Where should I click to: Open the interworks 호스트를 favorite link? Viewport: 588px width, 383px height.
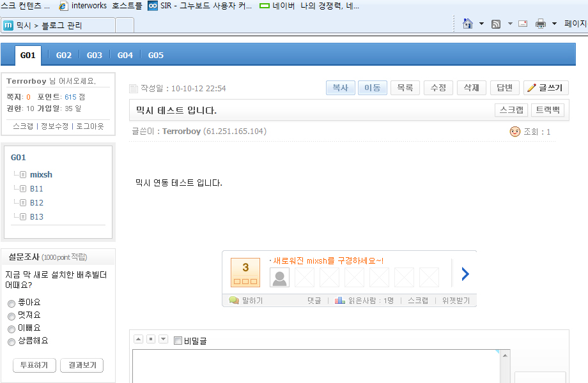(x=101, y=6)
